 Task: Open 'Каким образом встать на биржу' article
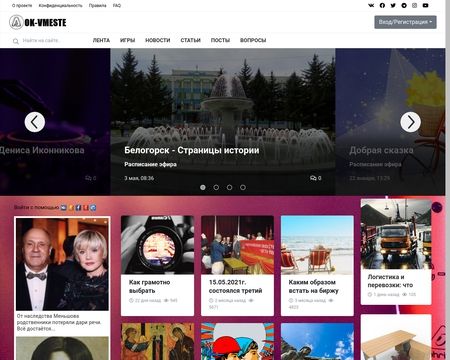point(313,286)
